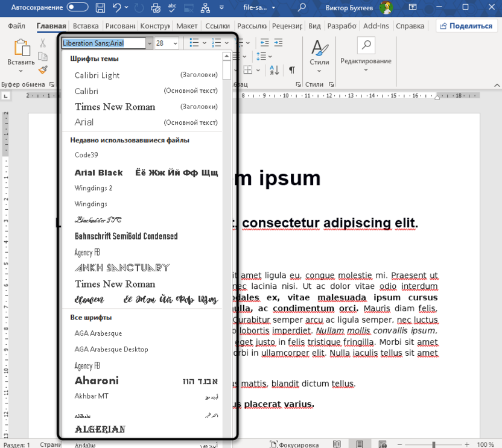502x448 pixels.
Task: Click the bullet list icon
Action: click(x=194, y=43)
